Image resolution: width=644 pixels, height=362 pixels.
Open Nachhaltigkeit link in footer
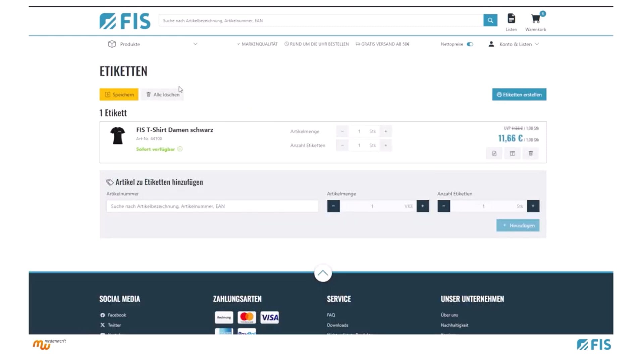point(454,325)
